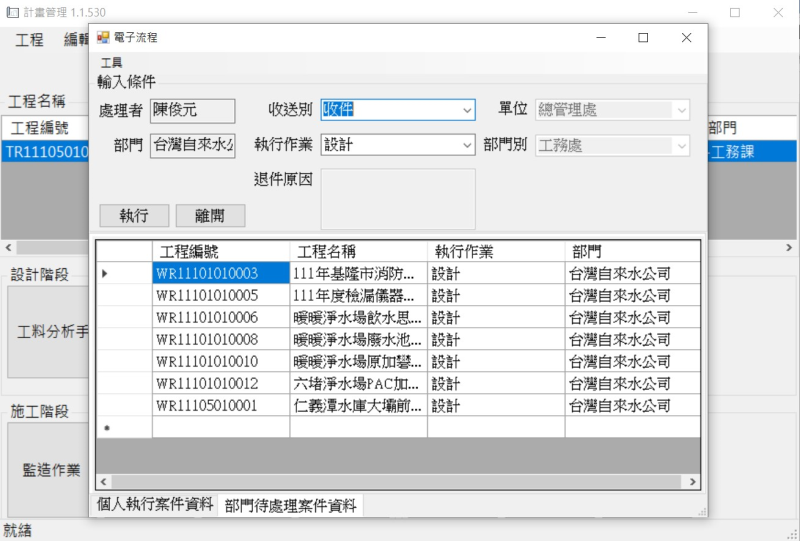Viewport: 800px width, 541px height.
Task: Open the 部門別 combo box
Action: click(x=612, y=145)
